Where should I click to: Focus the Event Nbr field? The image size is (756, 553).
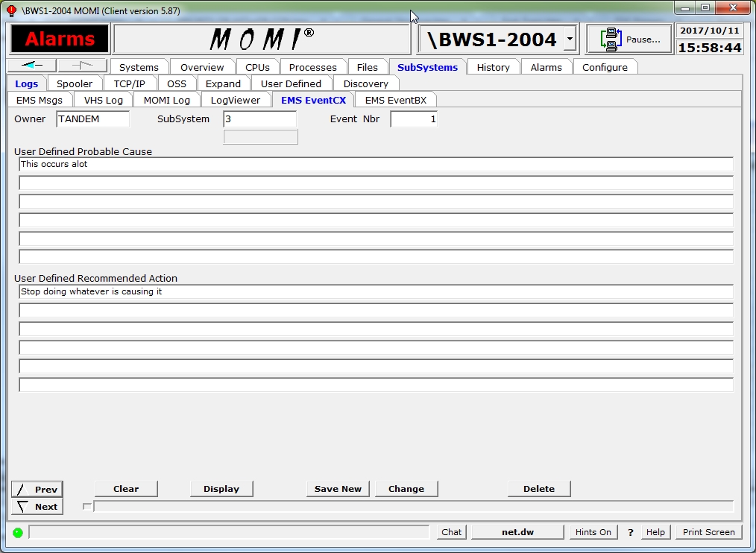(414, 119)
